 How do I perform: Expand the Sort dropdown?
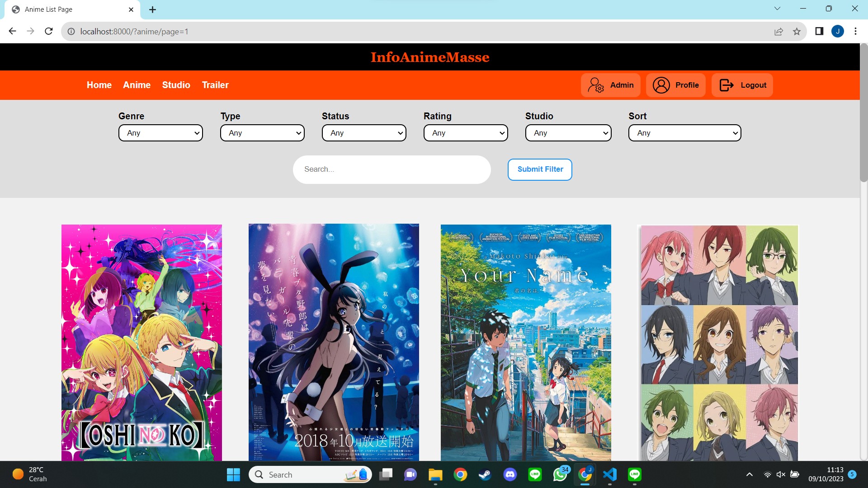684,133
